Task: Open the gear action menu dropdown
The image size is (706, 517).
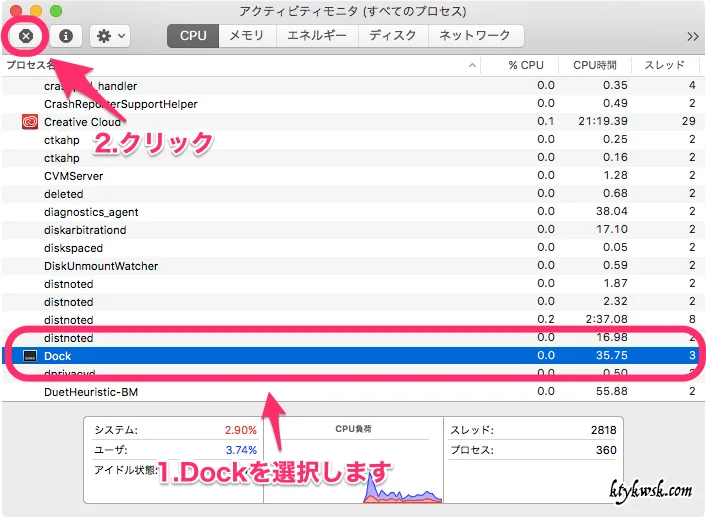Action: (x=110, y=36)
